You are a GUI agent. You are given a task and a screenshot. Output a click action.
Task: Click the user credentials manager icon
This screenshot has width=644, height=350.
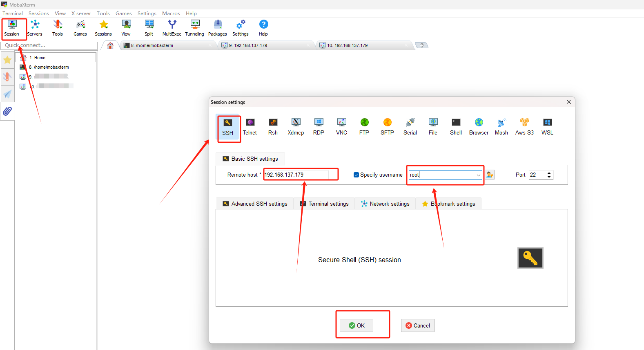coord(490,175)
